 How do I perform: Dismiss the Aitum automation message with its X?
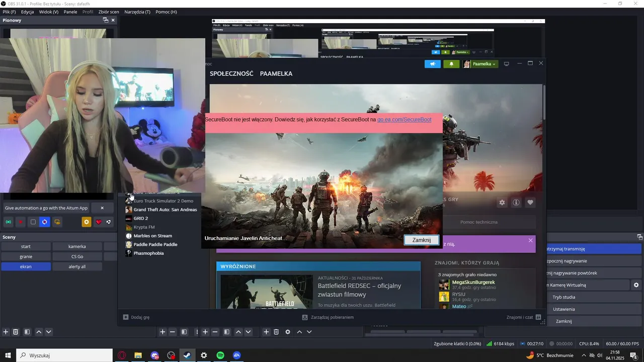102,208
